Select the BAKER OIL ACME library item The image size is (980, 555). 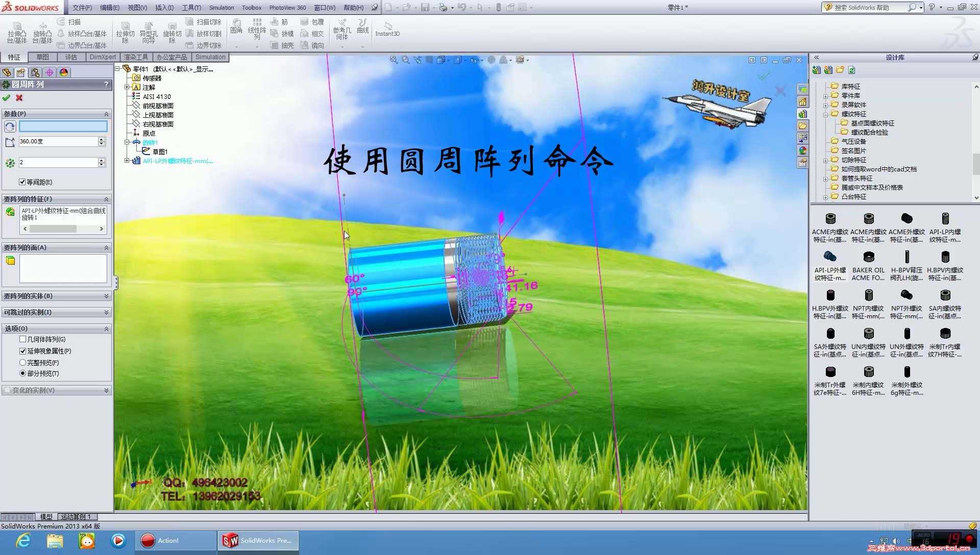tap(868, 266)
